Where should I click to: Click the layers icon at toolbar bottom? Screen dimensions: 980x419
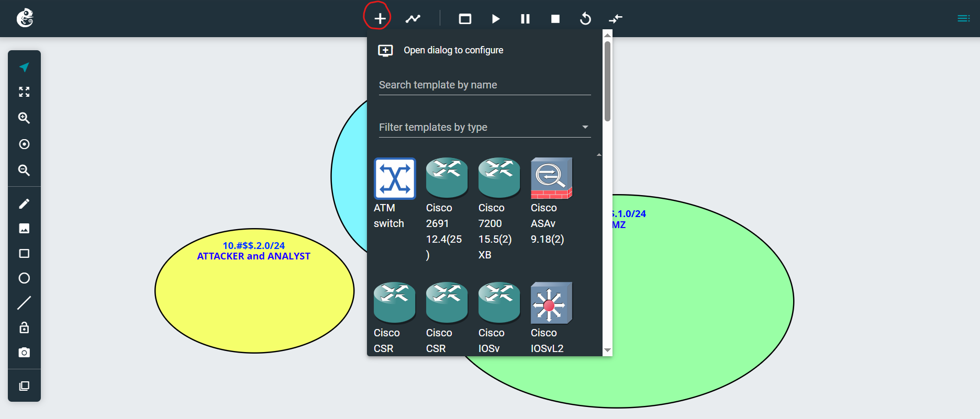[x=24, y=386]
